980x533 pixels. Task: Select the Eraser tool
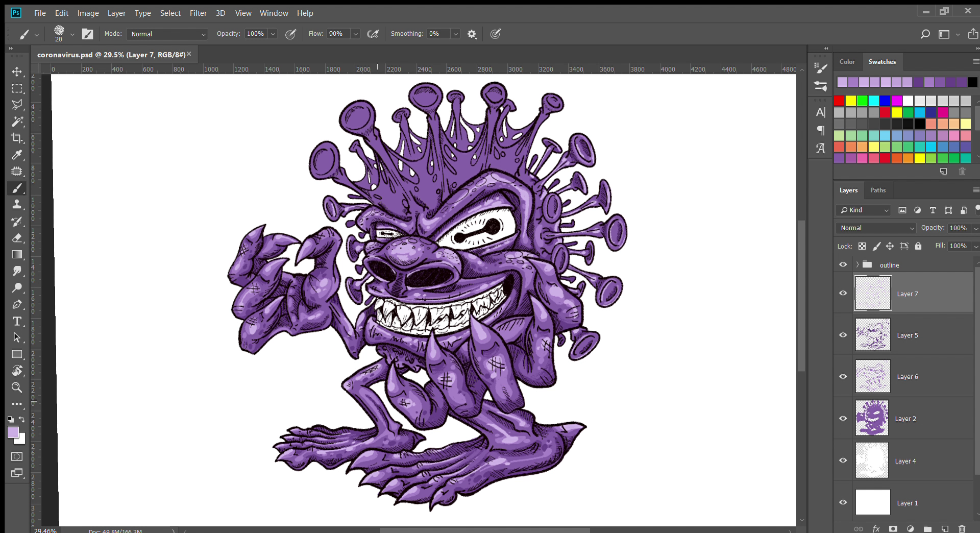coord(17,238)
